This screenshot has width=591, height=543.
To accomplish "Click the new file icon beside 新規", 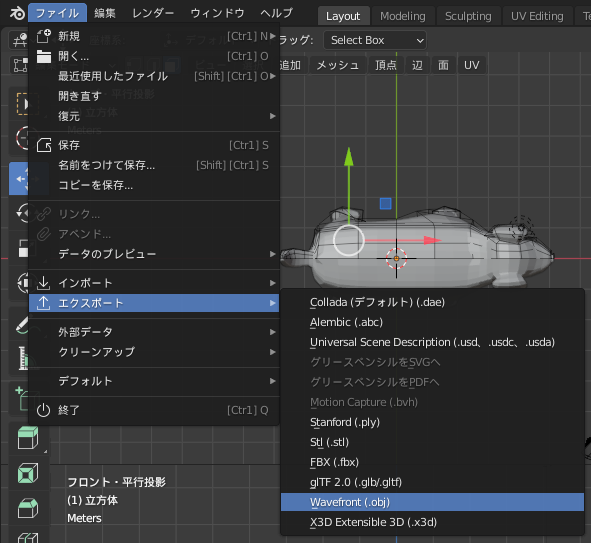I will point(44,36).
